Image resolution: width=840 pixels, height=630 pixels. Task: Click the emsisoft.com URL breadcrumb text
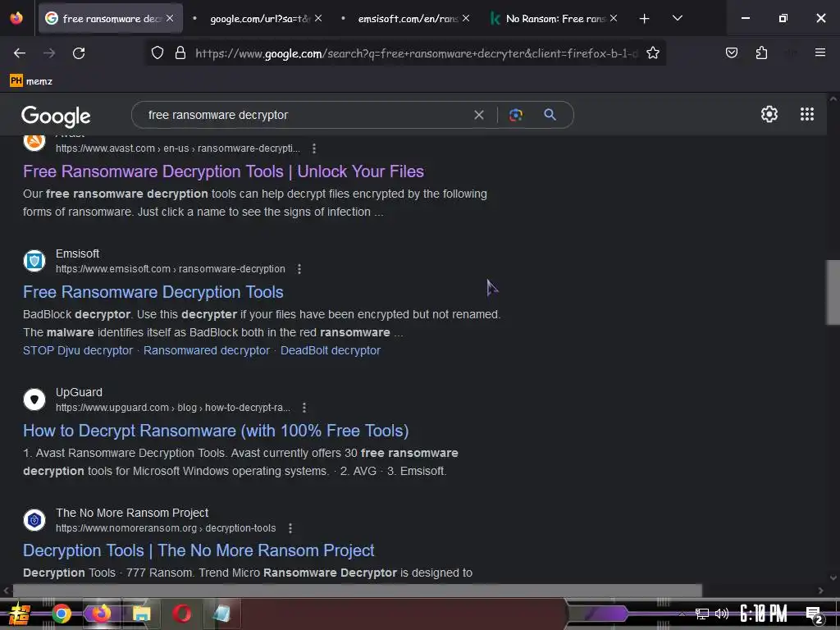tap(171, 269)
